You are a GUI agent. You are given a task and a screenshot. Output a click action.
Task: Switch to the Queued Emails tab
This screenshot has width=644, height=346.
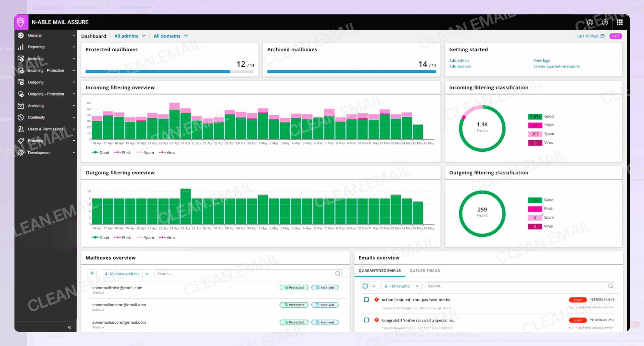click(x=425, y=270)
